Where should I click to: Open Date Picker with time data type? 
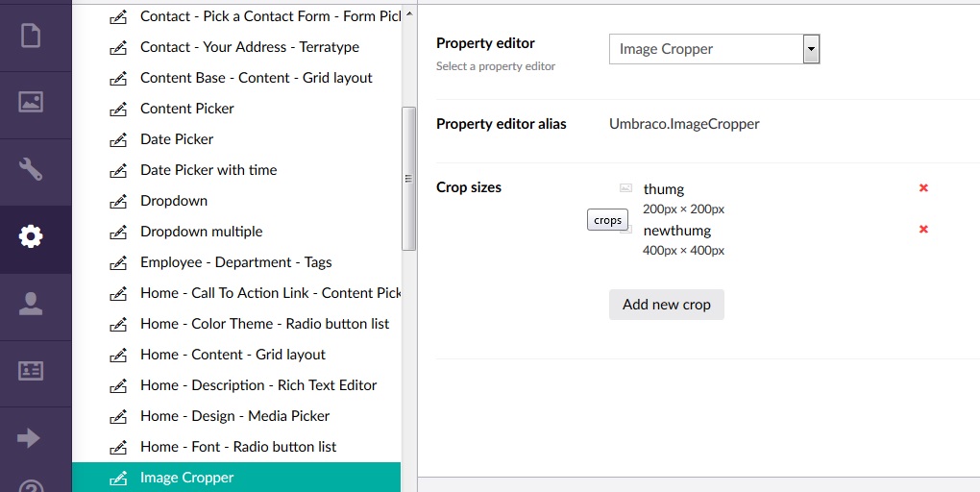click(208, 170)
